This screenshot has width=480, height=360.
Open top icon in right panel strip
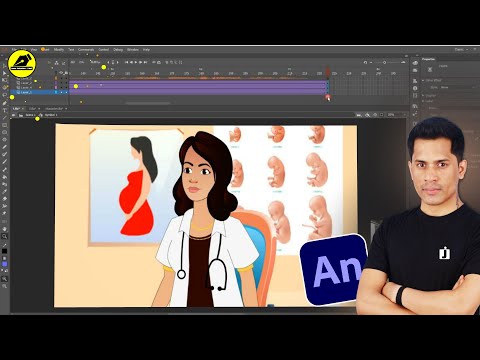click(x=415, y=63)
